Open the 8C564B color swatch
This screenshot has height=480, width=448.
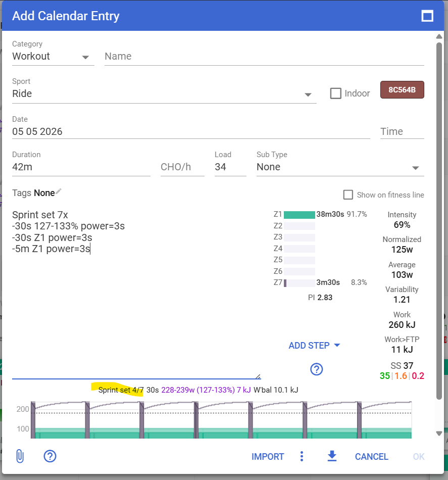click(402, 90)
